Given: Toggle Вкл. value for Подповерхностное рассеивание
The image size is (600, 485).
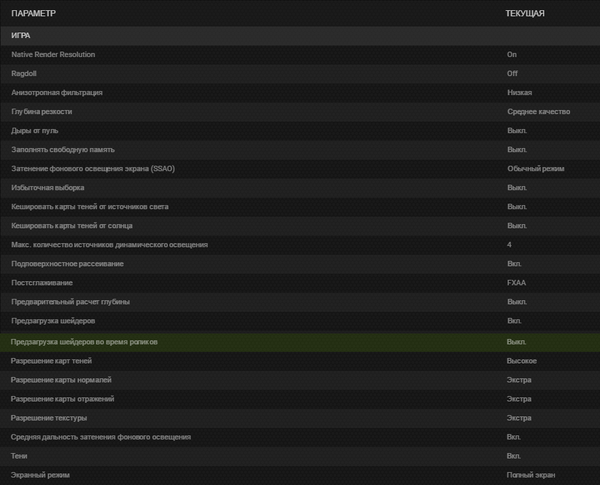Looking at the screenshot, I should click(515, 264).
